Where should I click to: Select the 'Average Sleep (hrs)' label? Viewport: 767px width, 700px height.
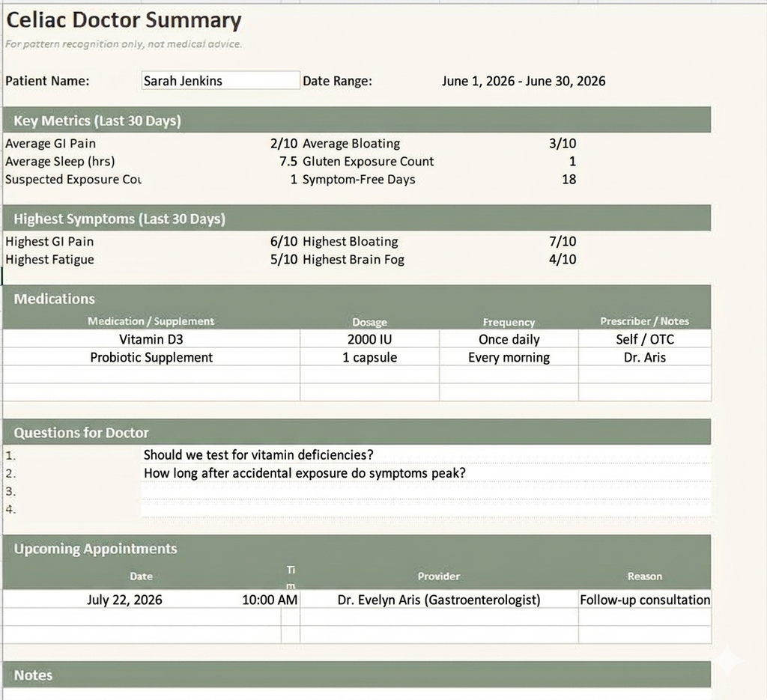[x=60, y=161]
